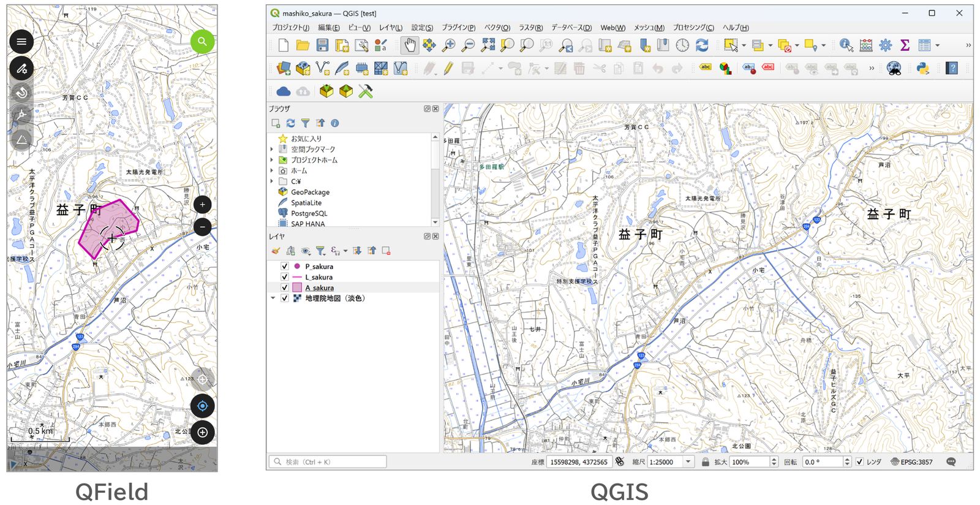The width and height of the screenshot is (980, 505).
Task: Click the pink A_sakura layer symbol swatch
Action: tap(297, 287)
